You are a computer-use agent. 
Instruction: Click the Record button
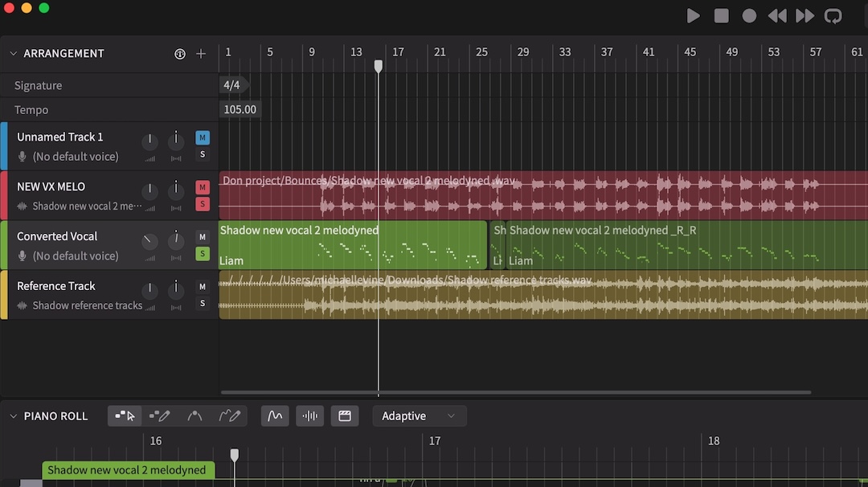(x=749, y=16)
